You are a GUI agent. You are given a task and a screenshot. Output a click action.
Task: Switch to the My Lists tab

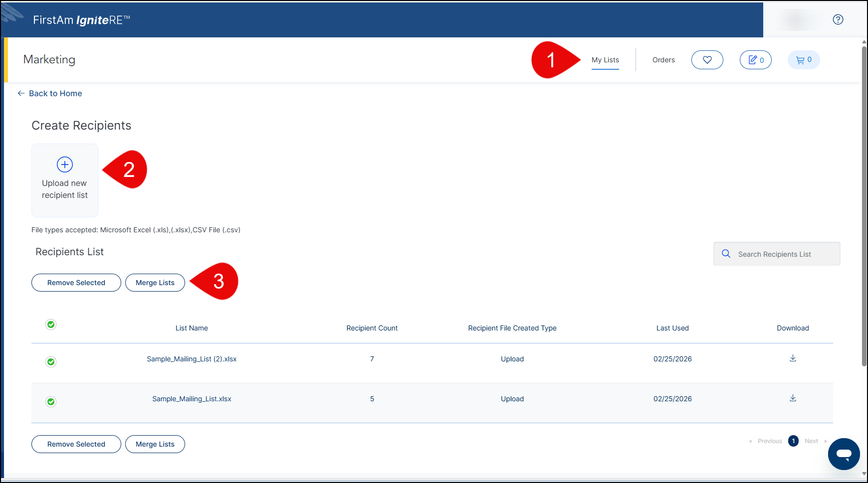605,60
